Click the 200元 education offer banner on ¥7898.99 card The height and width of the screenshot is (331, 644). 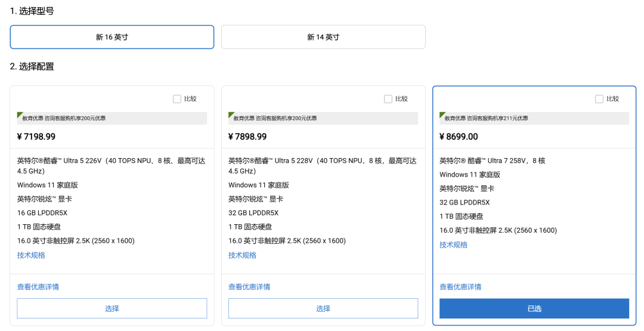click(x=323, y=118)
